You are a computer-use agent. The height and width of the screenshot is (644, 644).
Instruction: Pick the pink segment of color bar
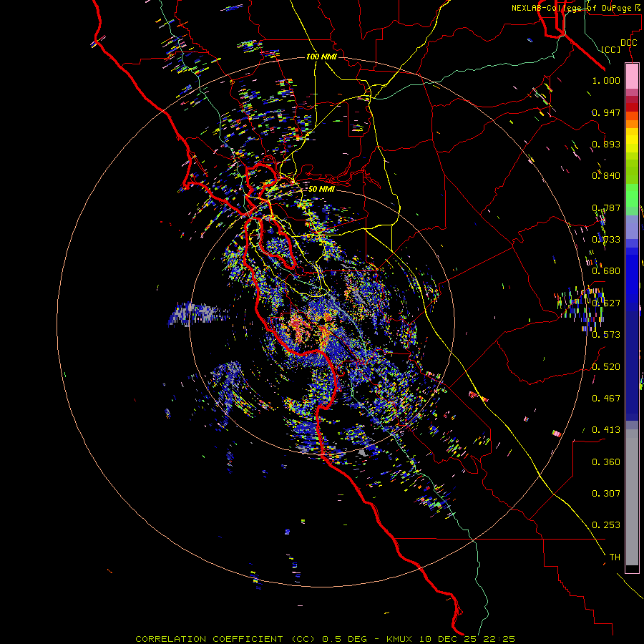(632, 76)
